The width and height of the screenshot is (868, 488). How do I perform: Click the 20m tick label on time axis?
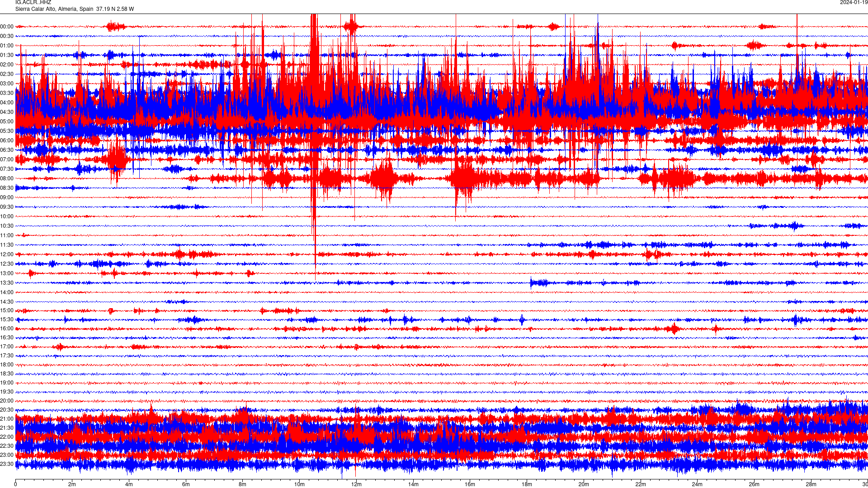click(584, 484)
